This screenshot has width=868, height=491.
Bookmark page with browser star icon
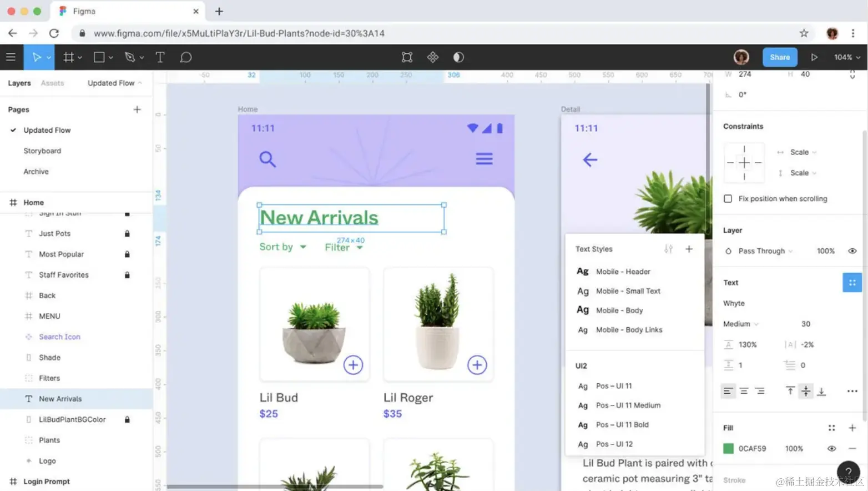[x=804, y=33]
